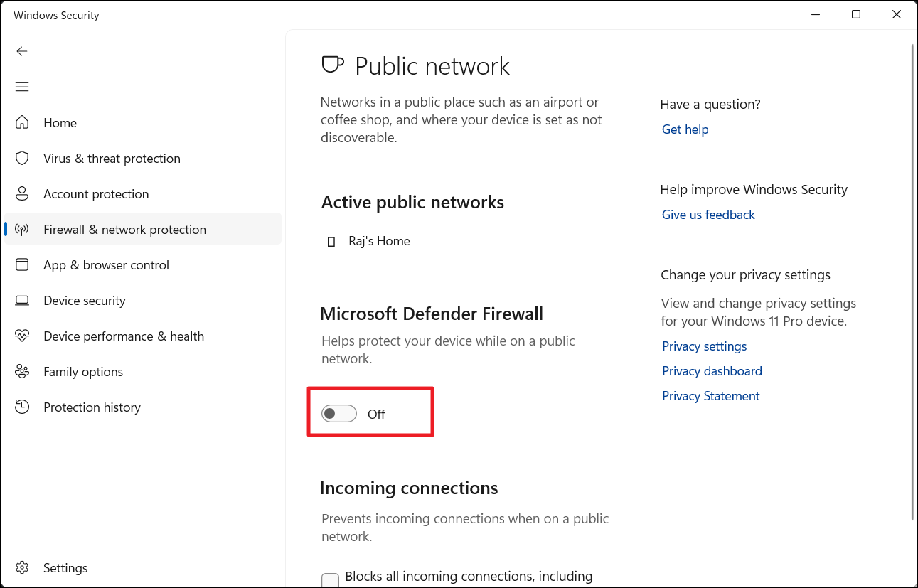Open the hamburger navigation menu icon

[22, 87]
